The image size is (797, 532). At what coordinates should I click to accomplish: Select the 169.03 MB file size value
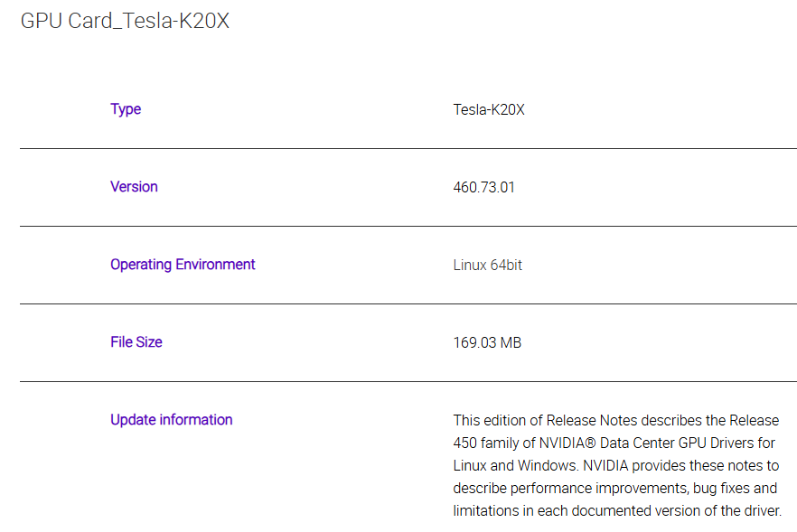pyautogui.click(x=487, y=343)
